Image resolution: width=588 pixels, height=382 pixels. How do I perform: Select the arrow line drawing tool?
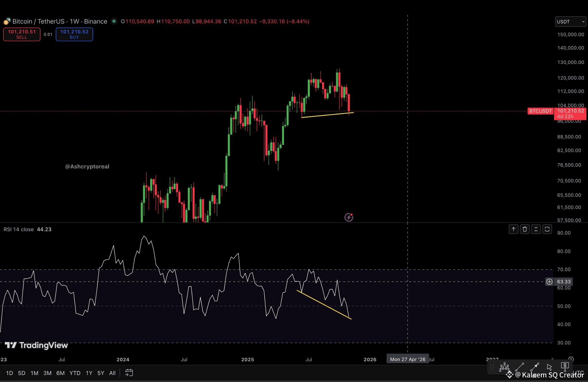click(535, 367)
